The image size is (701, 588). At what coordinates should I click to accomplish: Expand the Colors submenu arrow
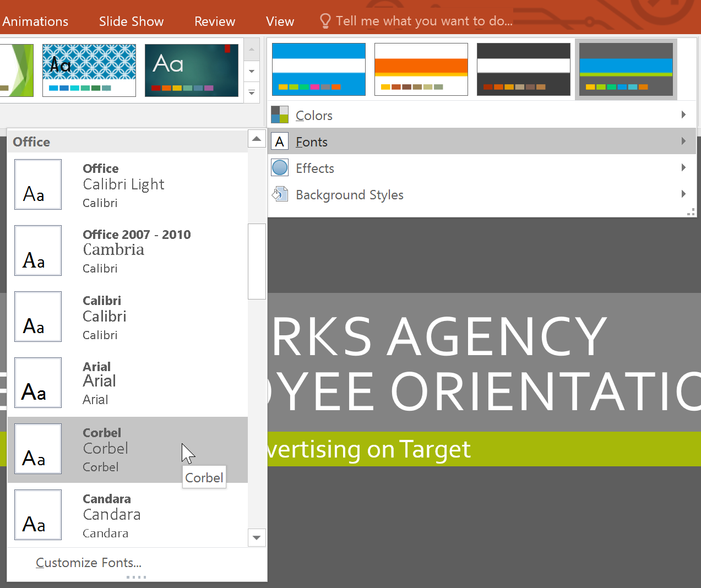683,115
